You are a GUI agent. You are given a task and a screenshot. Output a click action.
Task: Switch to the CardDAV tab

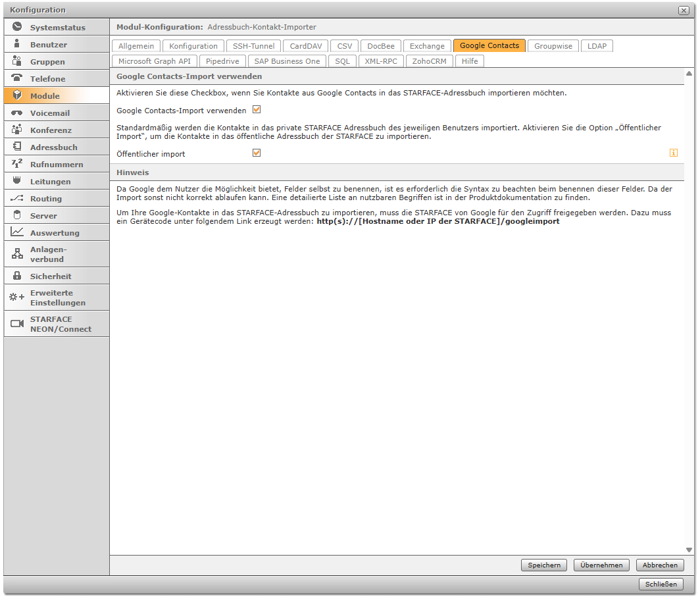pyautogui.click(x=305, y=46)
